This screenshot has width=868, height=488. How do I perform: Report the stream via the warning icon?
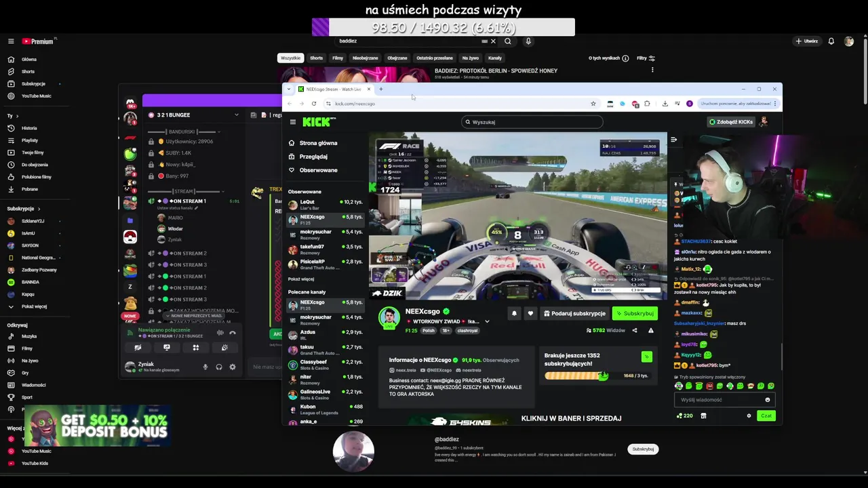(651, 331)
